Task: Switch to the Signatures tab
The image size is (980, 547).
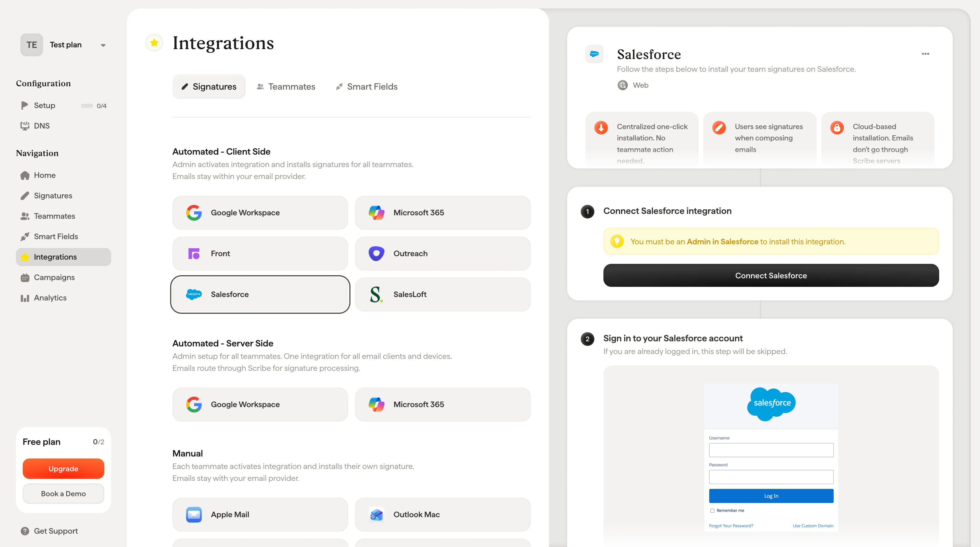Action: click(209, 87)
